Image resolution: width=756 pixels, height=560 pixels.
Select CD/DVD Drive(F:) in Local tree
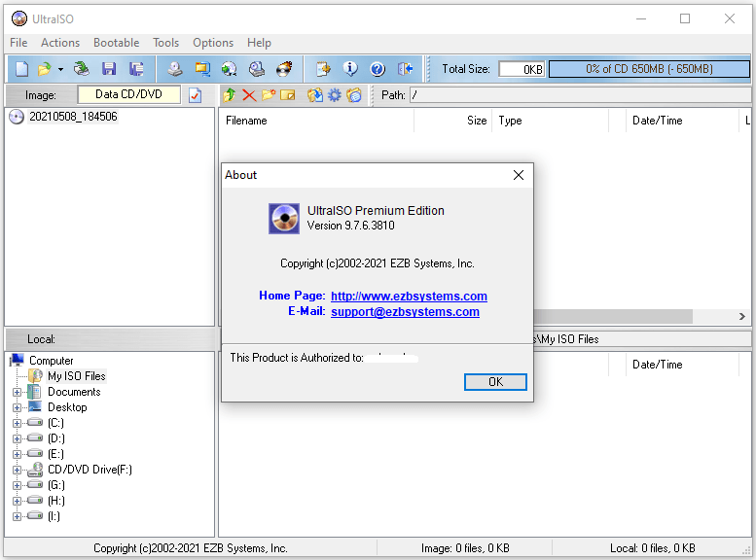coord(90,470)
